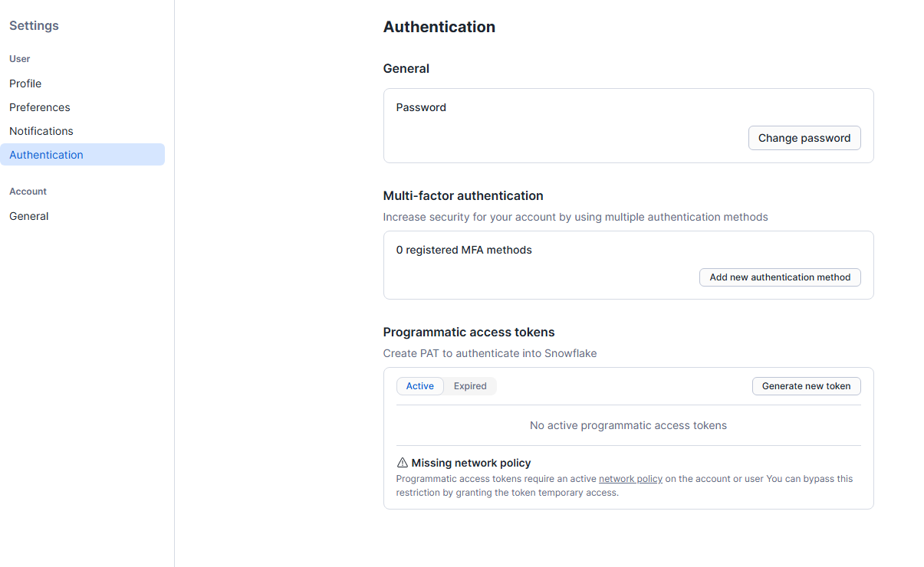The height and width of the screenshot is (567, 924).
Task: Open Preferences settings
Action: coord(39,107)
